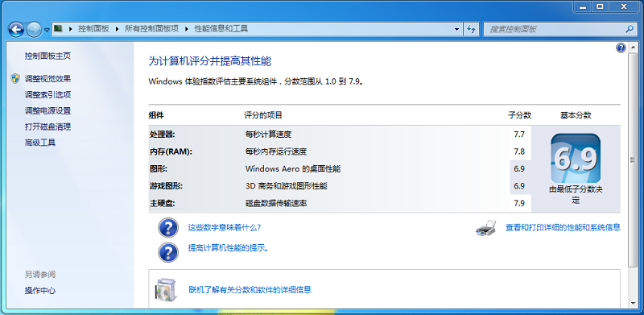Open 高级工具 link
Screen dimensions: 644x315
[39, 143]
